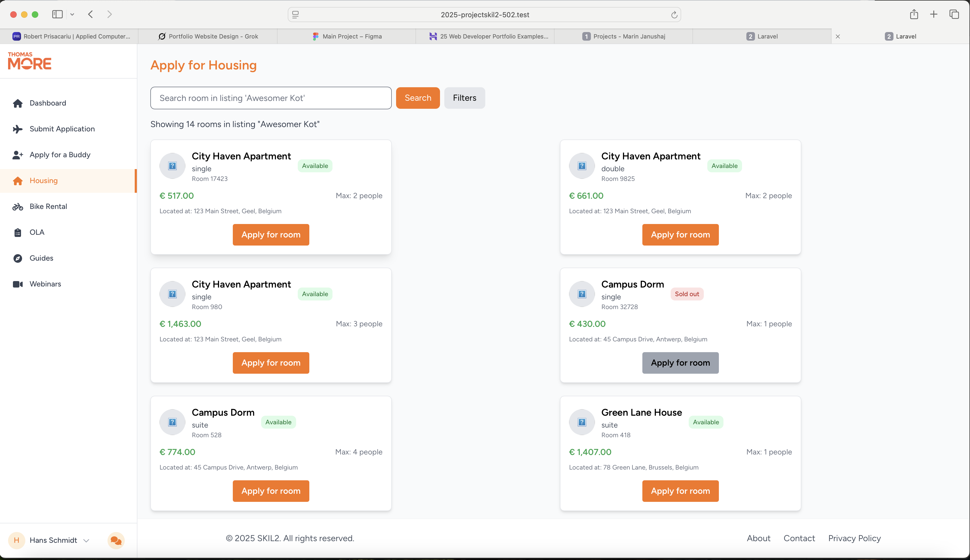Click 'Max: 4 people' on room 528
Screen dimensions: 970x560
pos(359,452)
